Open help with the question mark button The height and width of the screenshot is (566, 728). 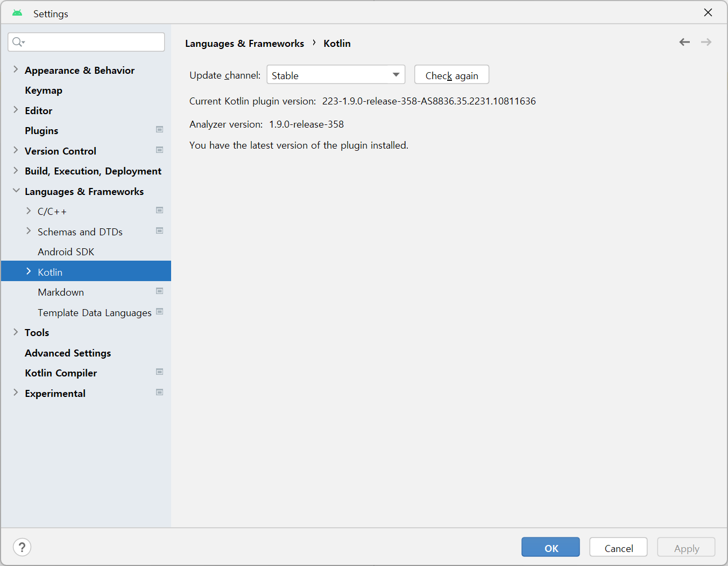22,547
